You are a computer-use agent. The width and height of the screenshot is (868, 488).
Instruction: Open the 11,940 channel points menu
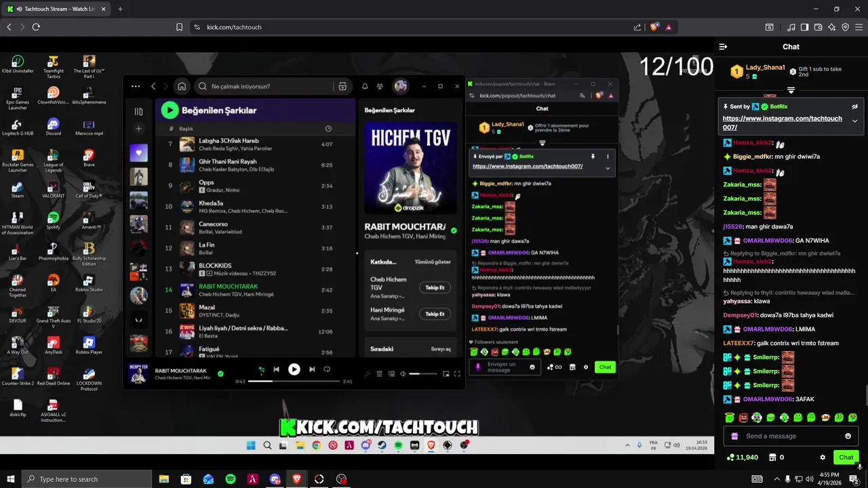tap(742, 457)
